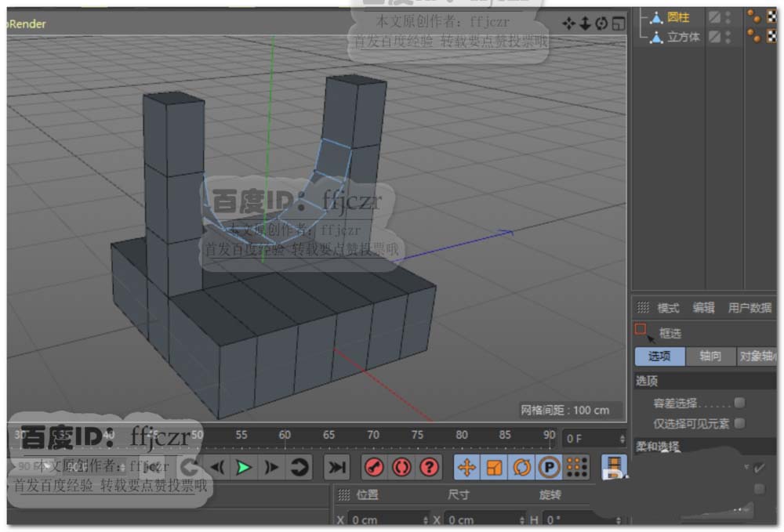The image size is (784, 532).
Task: Click the viewport zoom (dolly) arrow icon
Action: 585,24
